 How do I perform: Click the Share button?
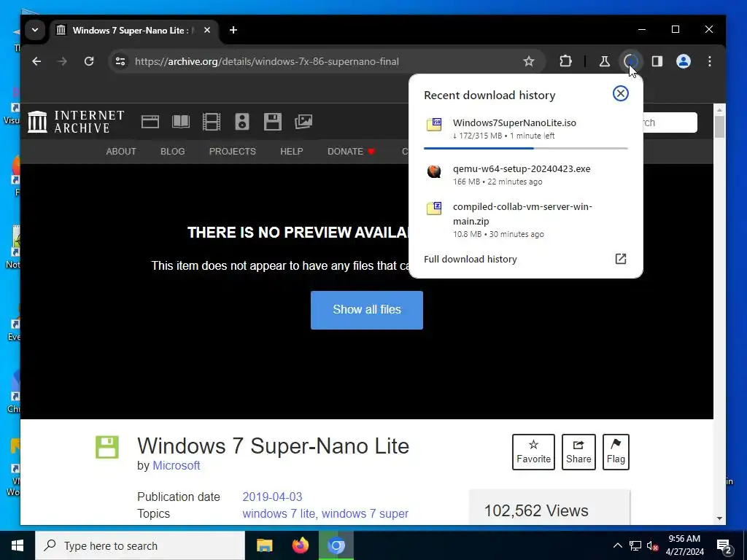click(578, 452)
